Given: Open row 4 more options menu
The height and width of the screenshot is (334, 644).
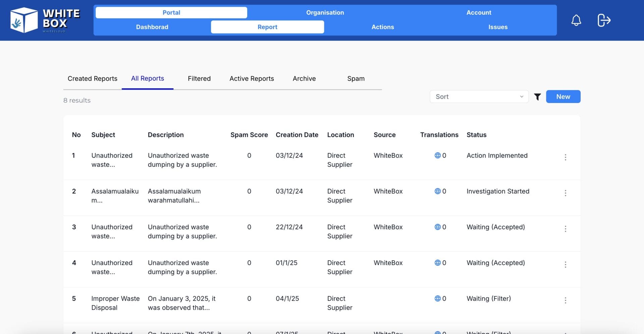Looking at the screenshot, I should (565, 265).
